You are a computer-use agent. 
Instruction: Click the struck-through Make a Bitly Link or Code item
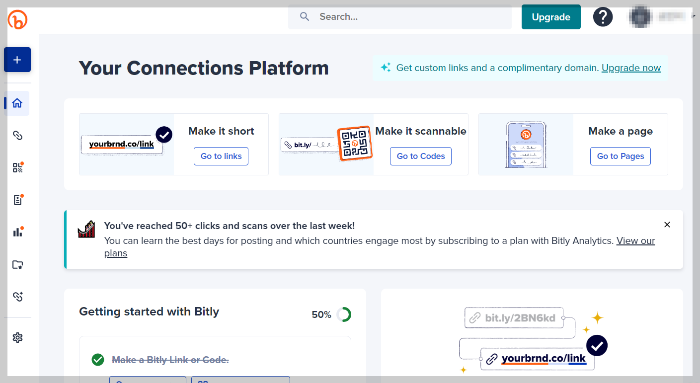[x=170, y=360]
